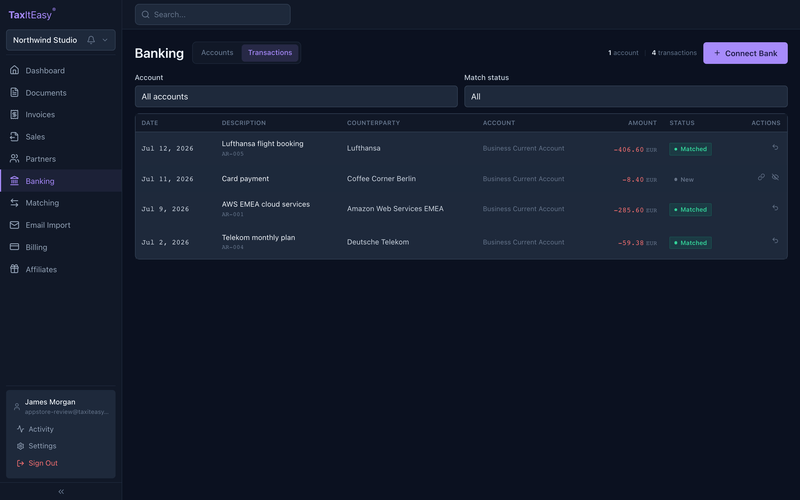Focus the Search input field
Viewport: 800px width, 500px height.
pyautogui.click(x=213, y=14)
